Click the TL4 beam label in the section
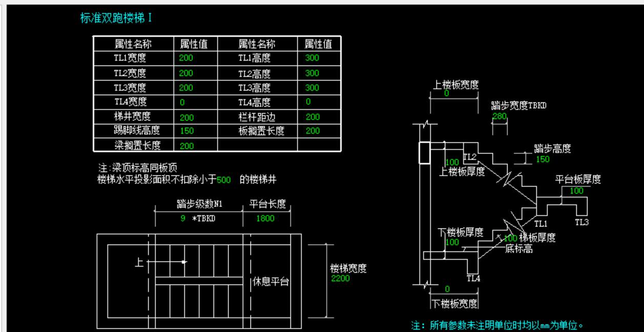The width and height of the screenshot is (644, 332). pos(473,278)
